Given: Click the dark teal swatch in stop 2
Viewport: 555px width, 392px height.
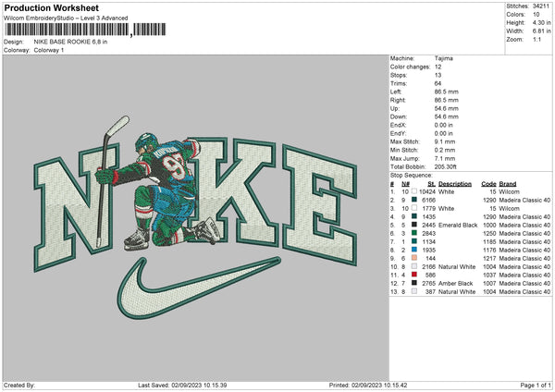Looking at the screenshot, I should click(414, 200).
